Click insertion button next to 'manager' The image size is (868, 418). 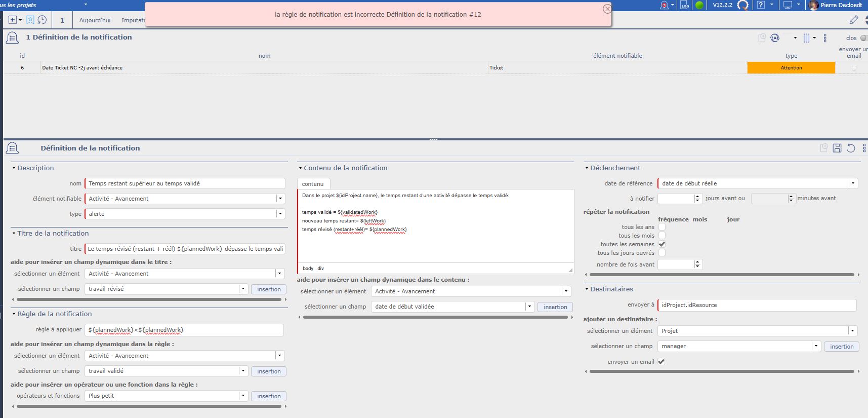842,347
